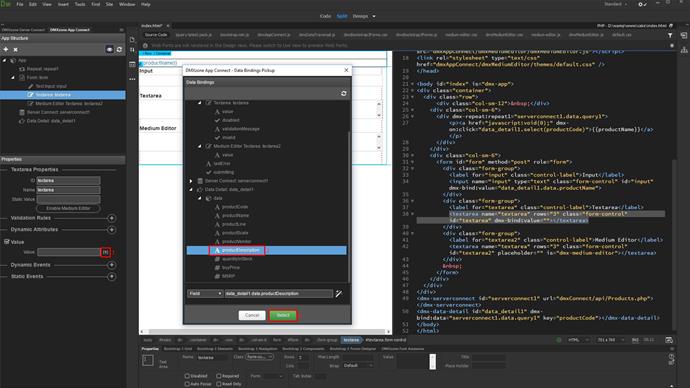Select Repeat repeat1 in App Structure
The image size is (690, 388).
(x=39, y=69)
